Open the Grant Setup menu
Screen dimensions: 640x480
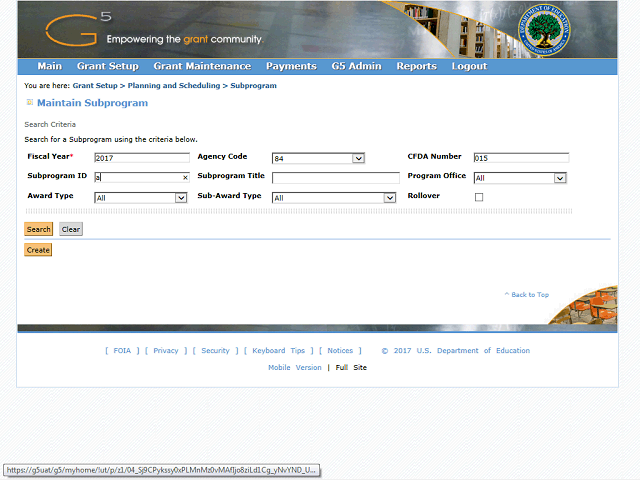(x=106, y=67)
